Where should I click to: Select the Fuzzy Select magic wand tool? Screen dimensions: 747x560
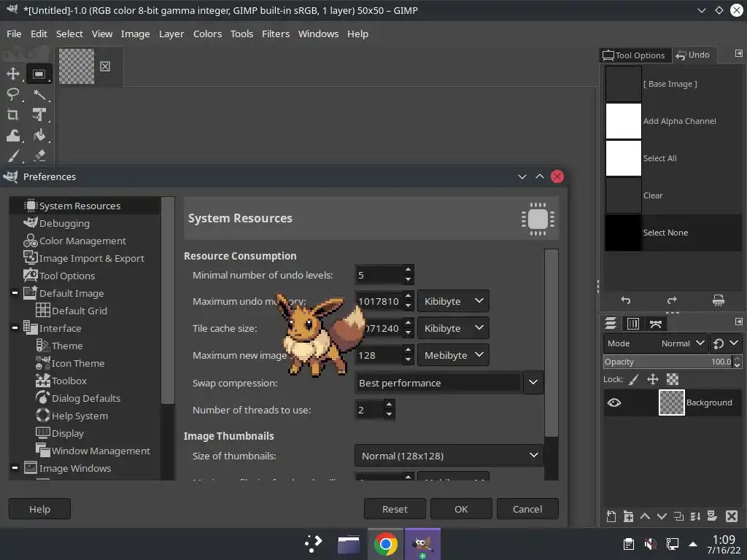click(x=39, y=94)
